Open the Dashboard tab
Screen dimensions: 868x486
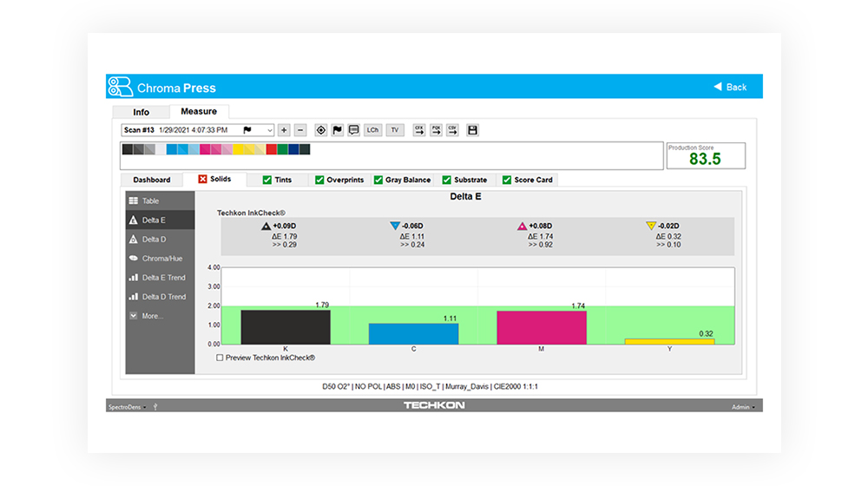pyautogui.click(x=152, y=180)
